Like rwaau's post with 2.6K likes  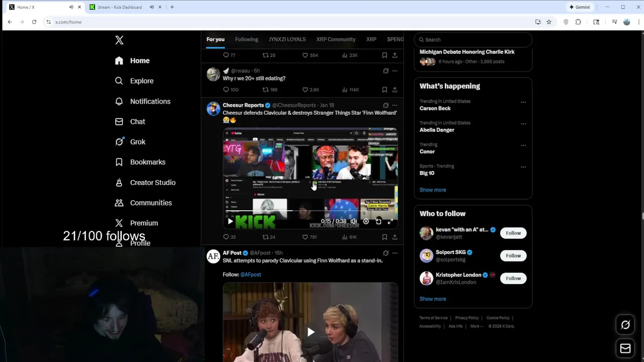click(x=310, y=89)
